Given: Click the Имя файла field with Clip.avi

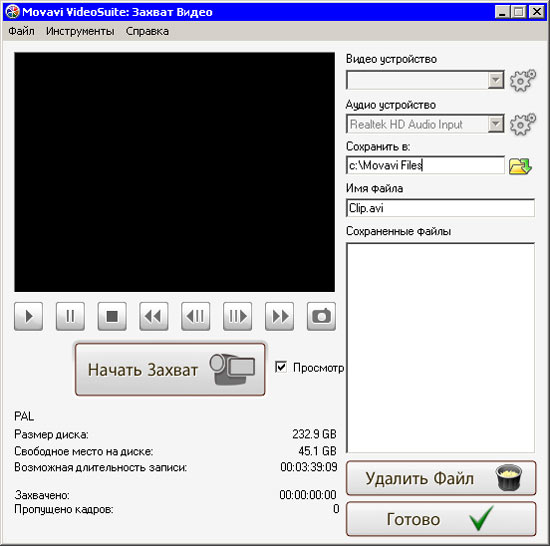Looking at the screenshot, I should [440, 208].
